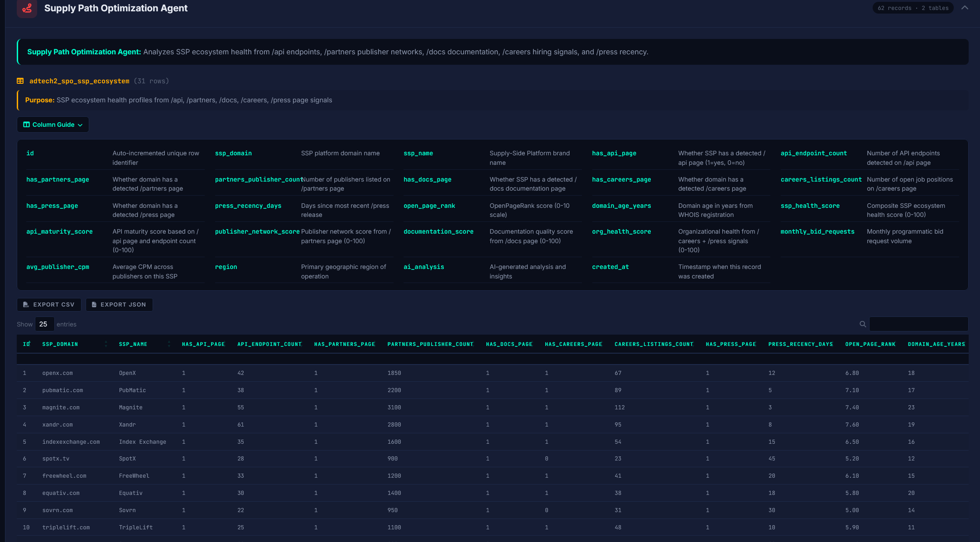Sort by HAS_CAREERS_PAGE column header

[573, 344]
